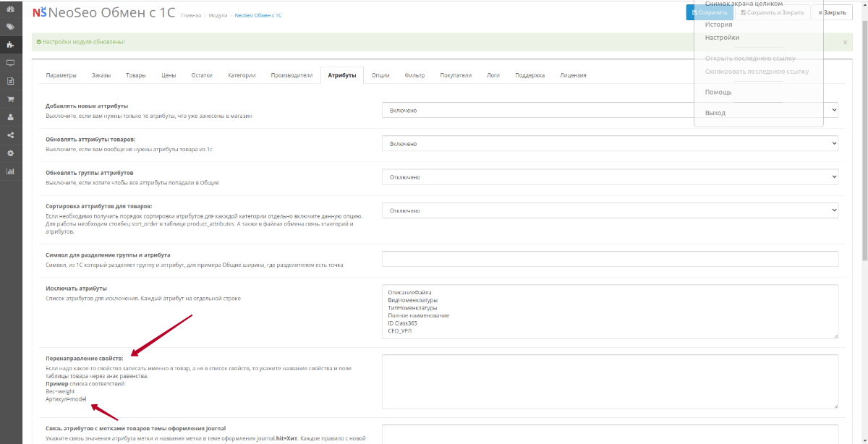Open the extensions puzzle icon in sidebar
This screenshot has width=868, height=444.
(x=11, y=45)
